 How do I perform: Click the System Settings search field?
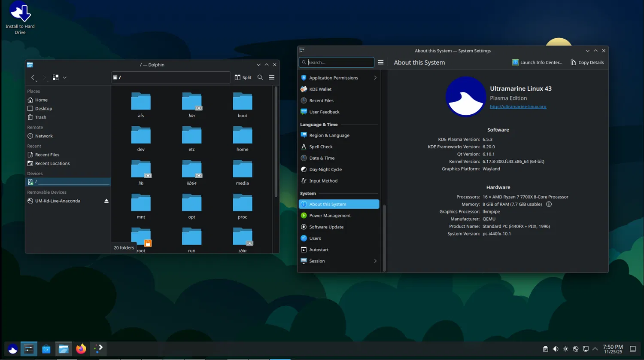coord(339,62)
